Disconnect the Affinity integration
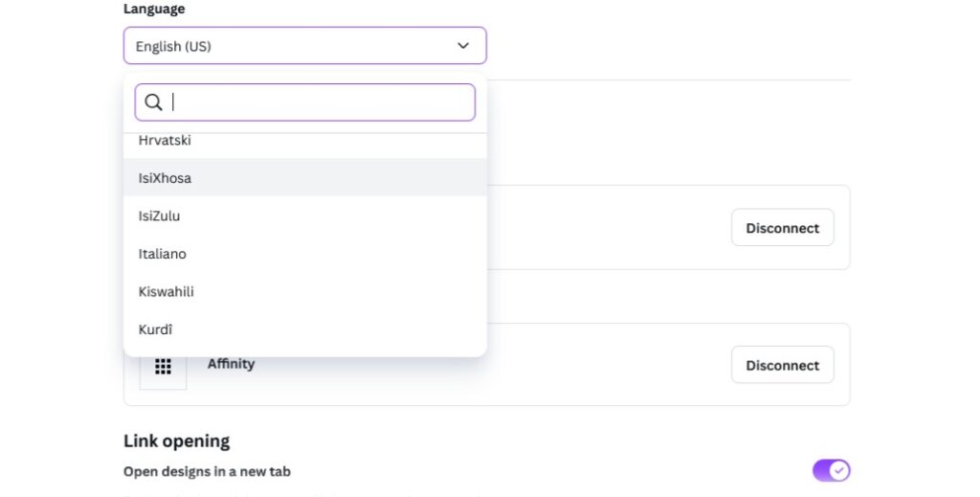 point(782,365)
